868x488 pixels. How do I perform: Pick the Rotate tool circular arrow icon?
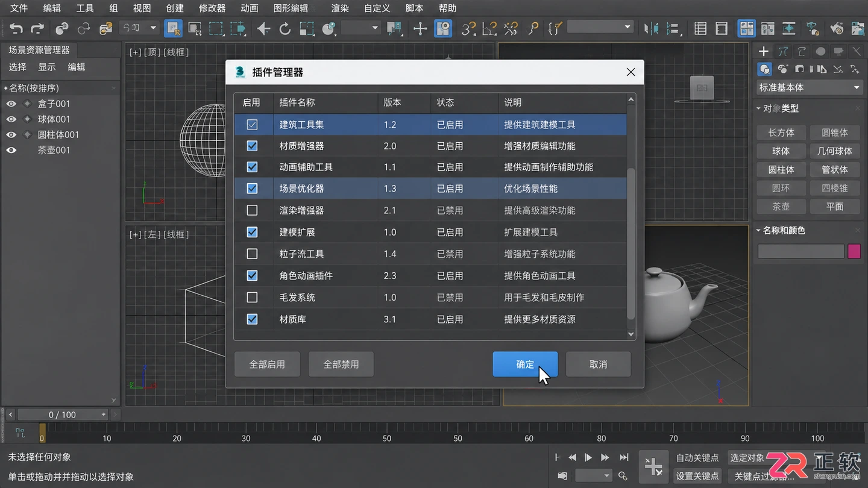point(285,28)
